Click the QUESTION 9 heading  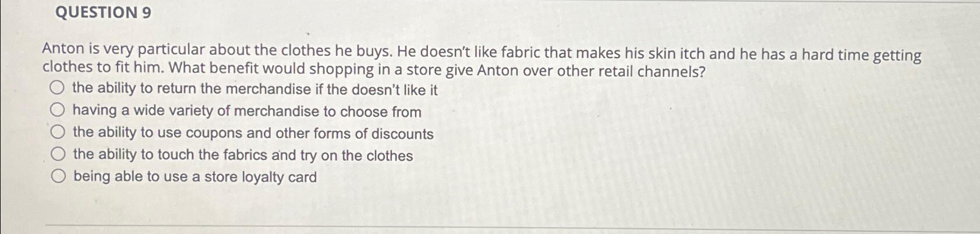click(x=103, y=13)
